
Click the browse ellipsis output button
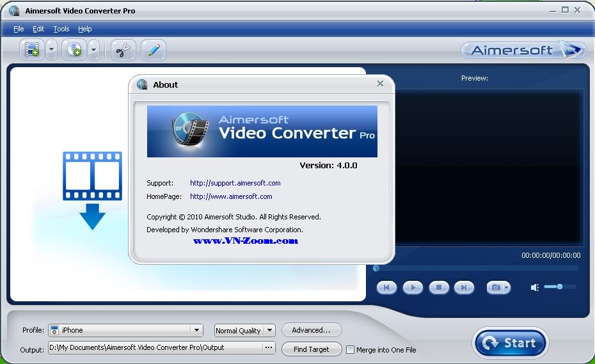[269, 347]
